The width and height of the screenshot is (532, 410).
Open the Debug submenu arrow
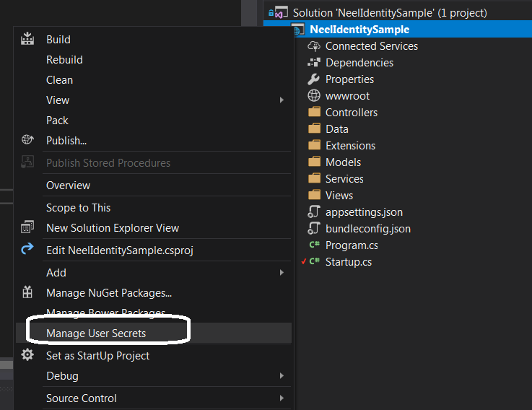click(x=282, y=375)
